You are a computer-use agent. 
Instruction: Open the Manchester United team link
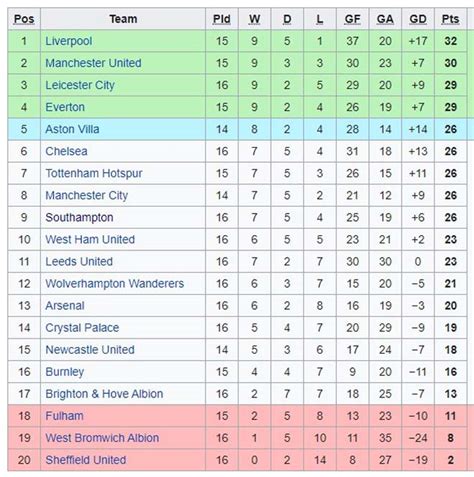click(x=93, y=63)
